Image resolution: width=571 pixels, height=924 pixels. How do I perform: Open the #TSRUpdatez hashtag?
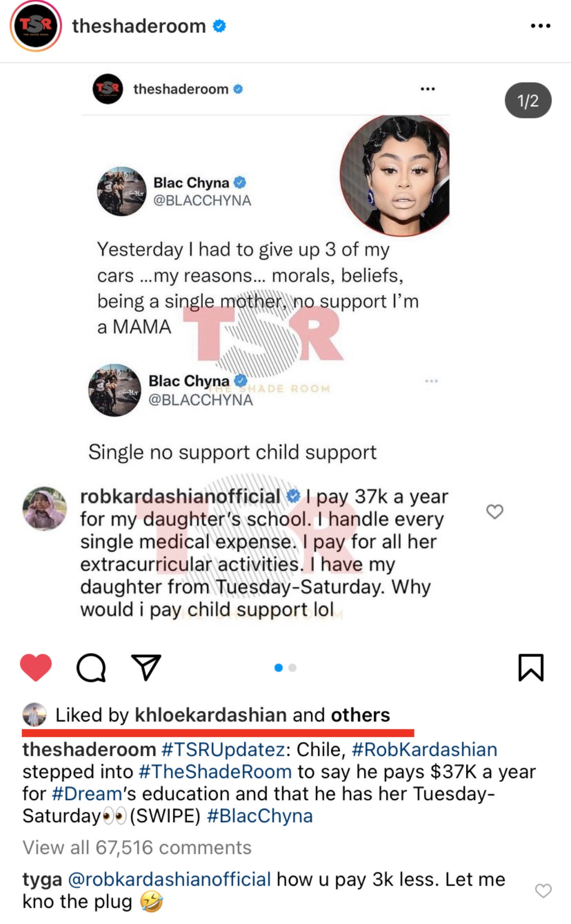click(x=223, y=750)
